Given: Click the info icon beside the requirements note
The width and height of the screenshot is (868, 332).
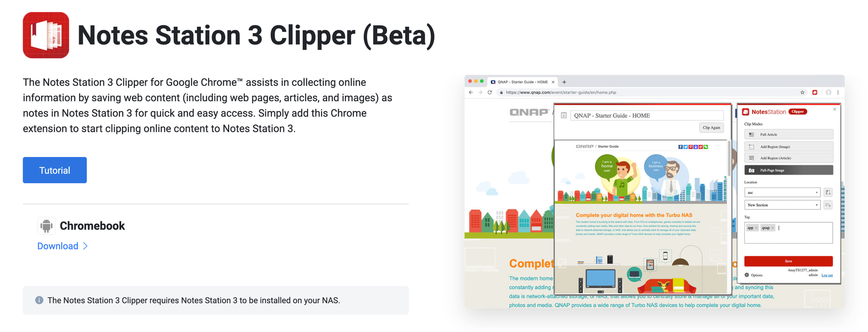Looking at the screenshot, I should [x=39, y=300].
